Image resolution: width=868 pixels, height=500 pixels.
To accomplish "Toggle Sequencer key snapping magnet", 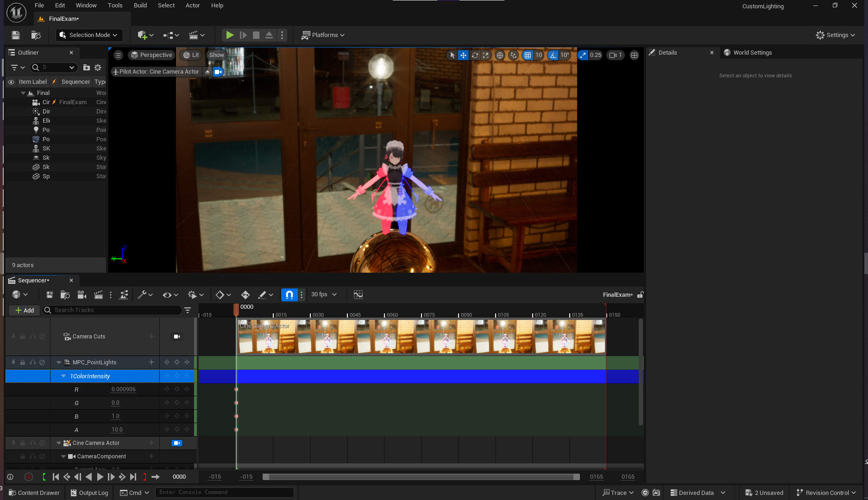I will [289, 294].
